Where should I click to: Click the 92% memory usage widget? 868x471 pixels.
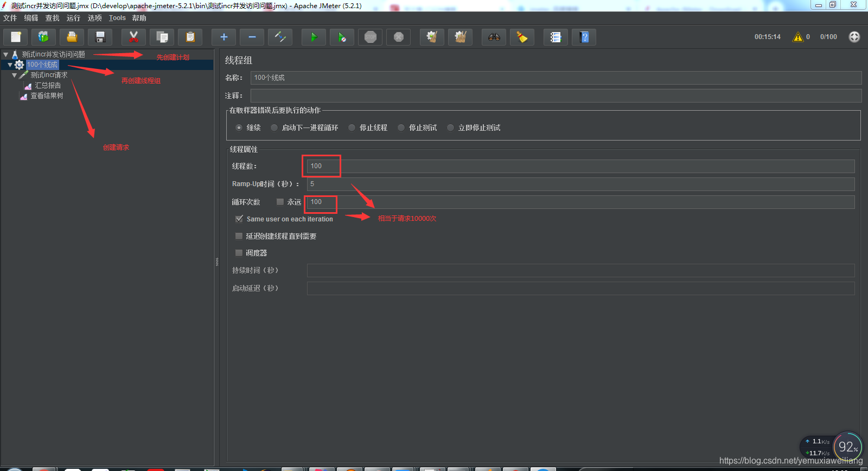click(848, 447)
